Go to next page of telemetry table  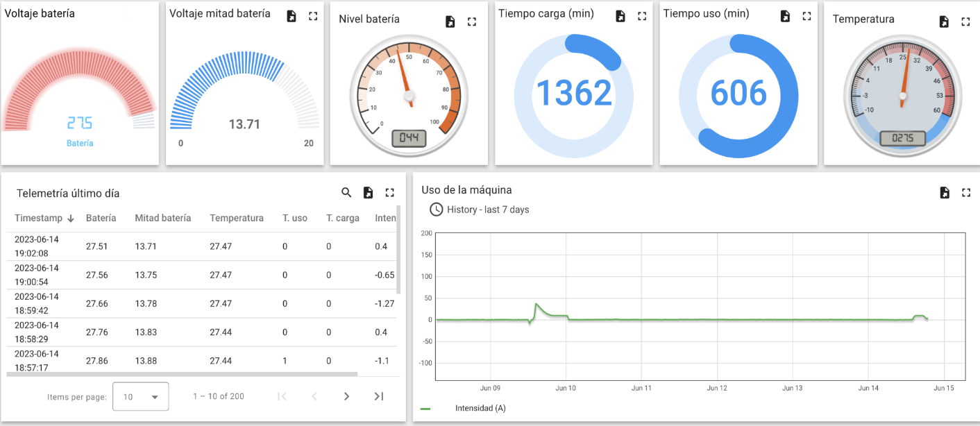[346, 396]
